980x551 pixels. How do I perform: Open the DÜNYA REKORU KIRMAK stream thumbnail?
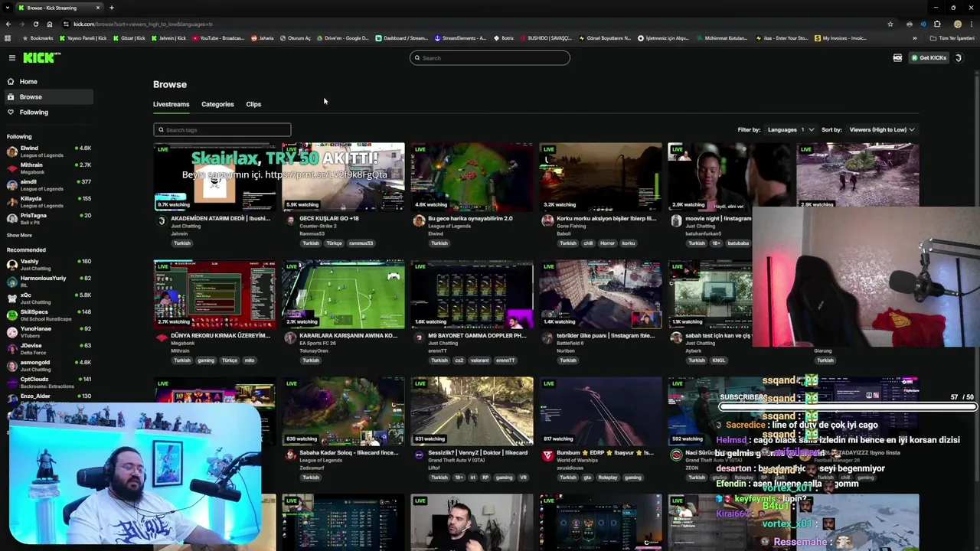pos(214,294)
